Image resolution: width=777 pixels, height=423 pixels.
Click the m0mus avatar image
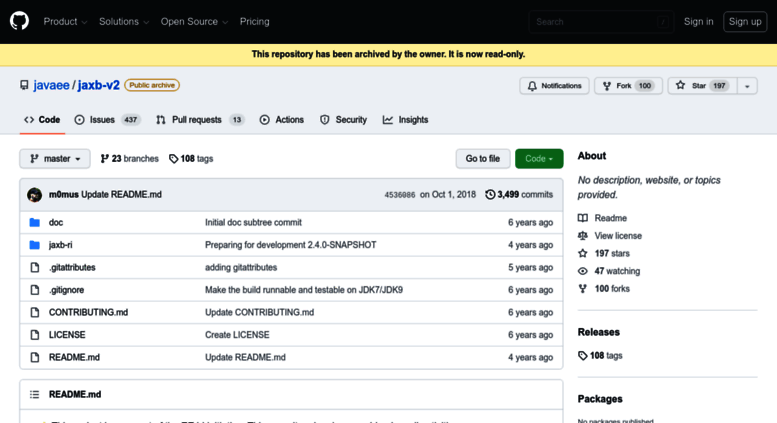tap(35, 195)
